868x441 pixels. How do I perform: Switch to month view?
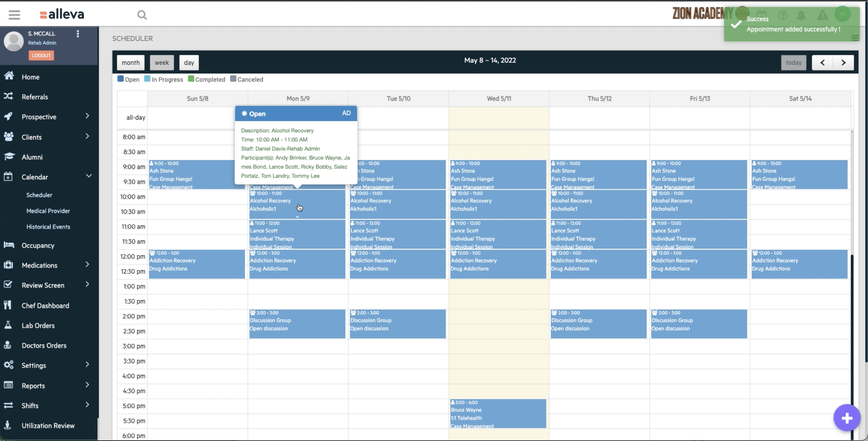coord(131,63)
